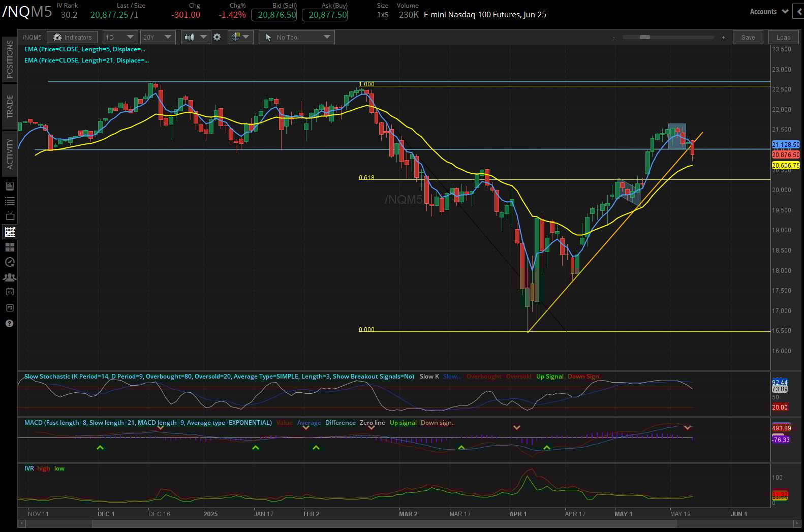Click the first green MACD up signal arrow
This screenshot has width=804, height=532.
coord(100,447)
